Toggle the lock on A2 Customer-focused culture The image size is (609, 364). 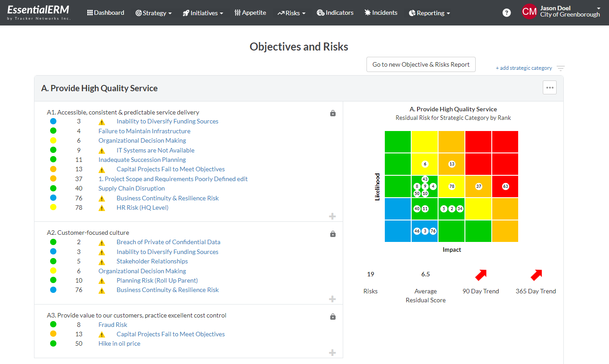332,234
